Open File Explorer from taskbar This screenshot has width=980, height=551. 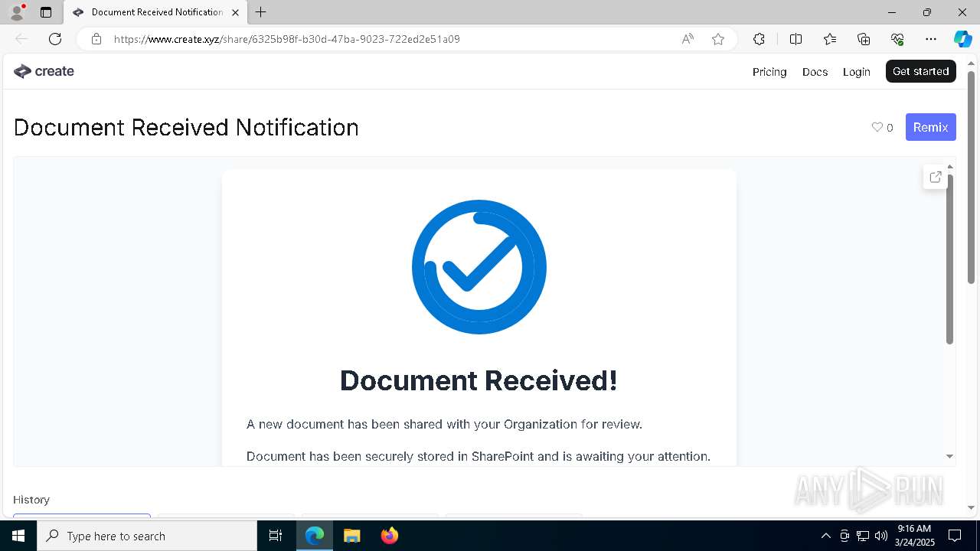(x=352, y=536)
